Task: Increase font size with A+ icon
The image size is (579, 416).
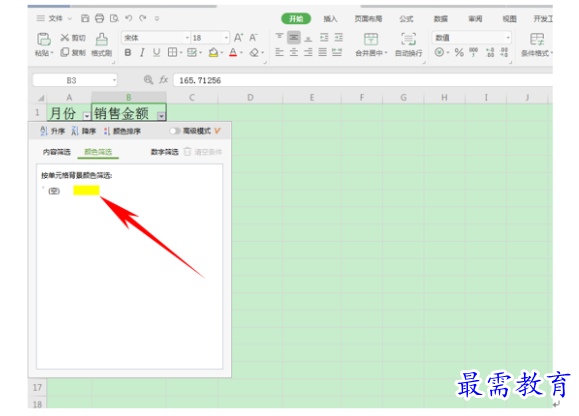Action: tap(239, 38)
